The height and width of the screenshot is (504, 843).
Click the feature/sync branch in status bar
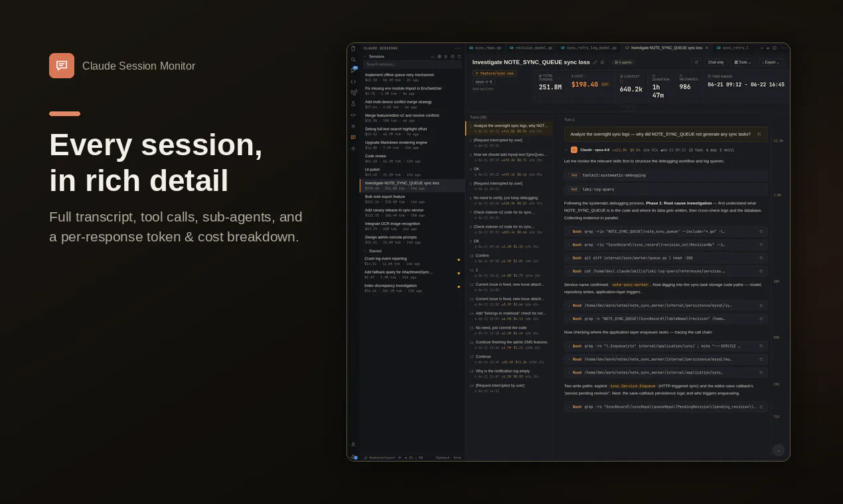(379, 458)
